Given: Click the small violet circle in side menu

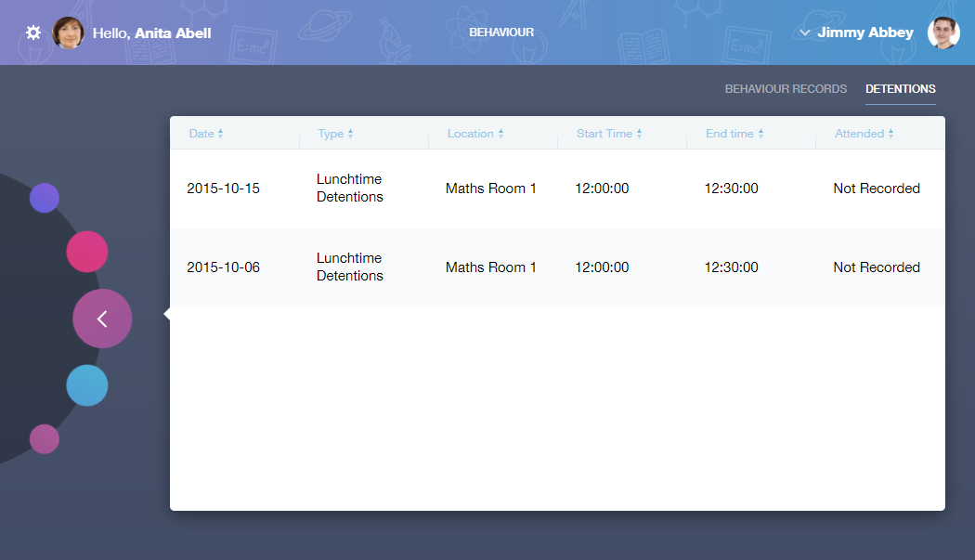Looking at the screenshot, I should click(x=45, y=198).
